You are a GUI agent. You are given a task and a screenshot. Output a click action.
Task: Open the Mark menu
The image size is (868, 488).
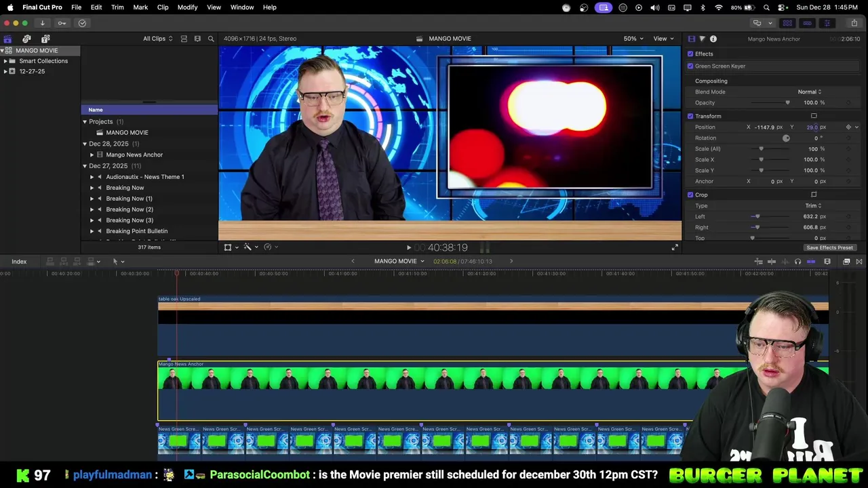click(x=140, y=7)
